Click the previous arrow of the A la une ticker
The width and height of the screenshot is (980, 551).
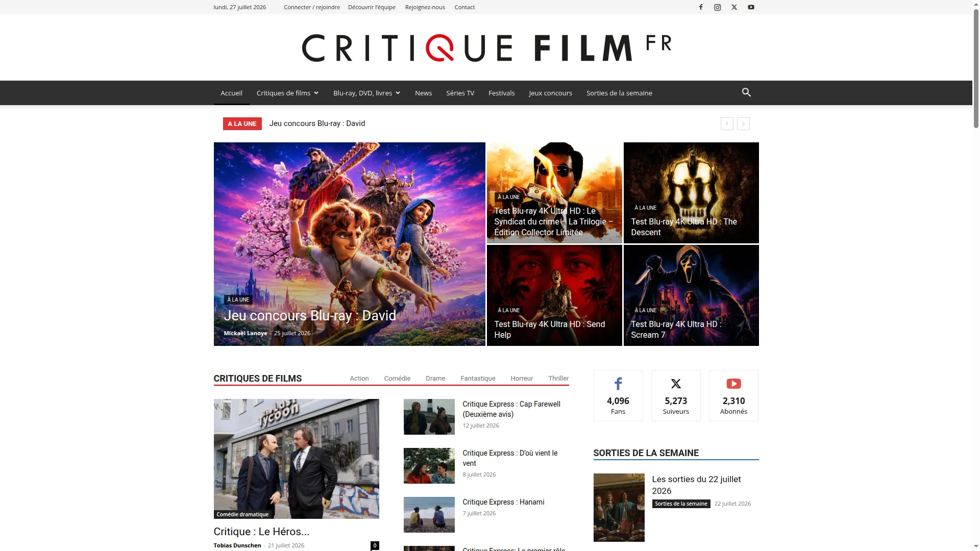click(727, 123)
